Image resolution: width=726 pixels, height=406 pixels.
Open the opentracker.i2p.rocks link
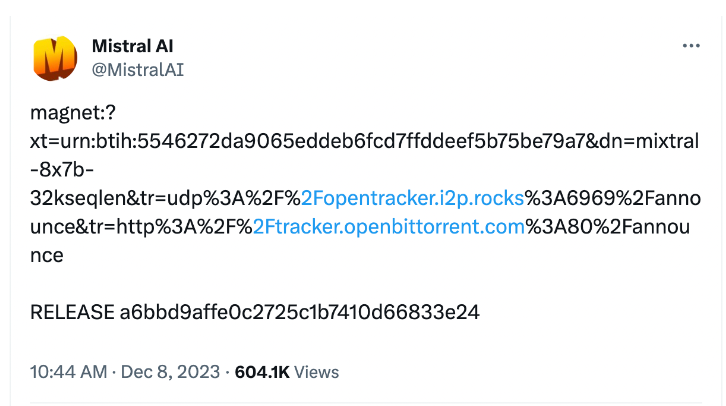click(412, 198)
